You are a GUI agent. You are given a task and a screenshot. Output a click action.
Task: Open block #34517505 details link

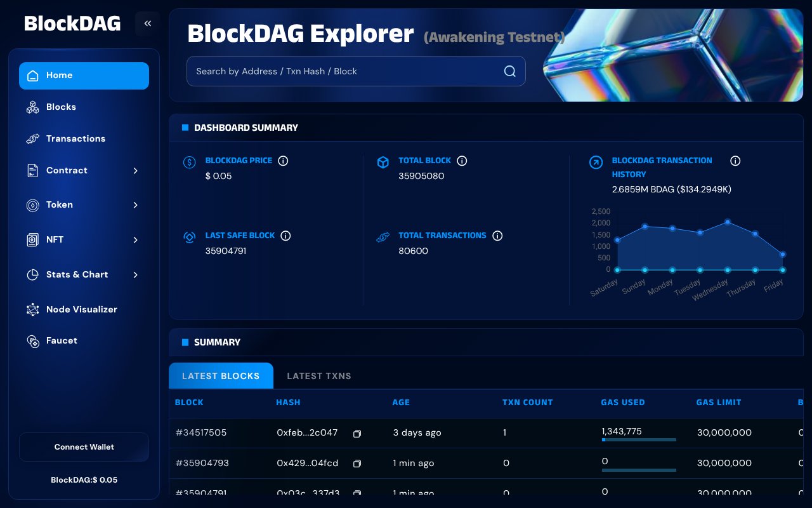tap(201, 432)
